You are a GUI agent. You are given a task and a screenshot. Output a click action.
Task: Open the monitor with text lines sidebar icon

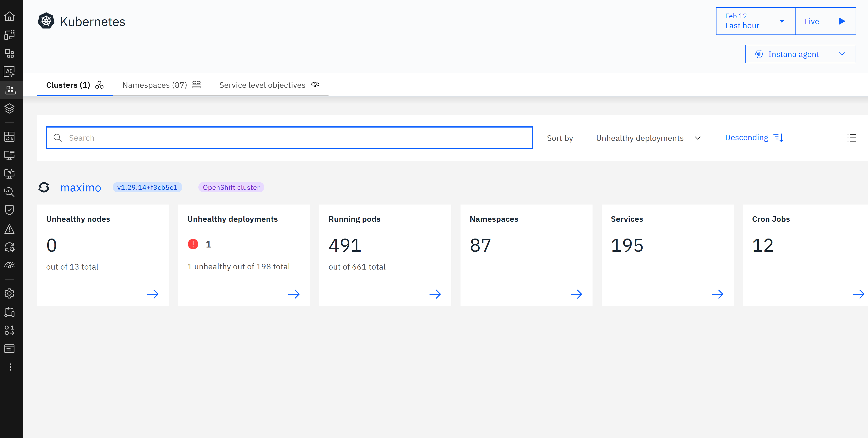9,155
